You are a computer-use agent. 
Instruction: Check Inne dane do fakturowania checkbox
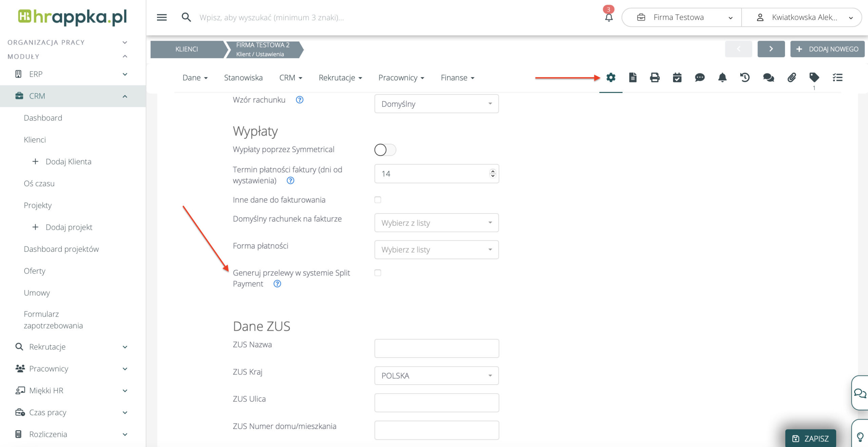(x=378, y=200)
